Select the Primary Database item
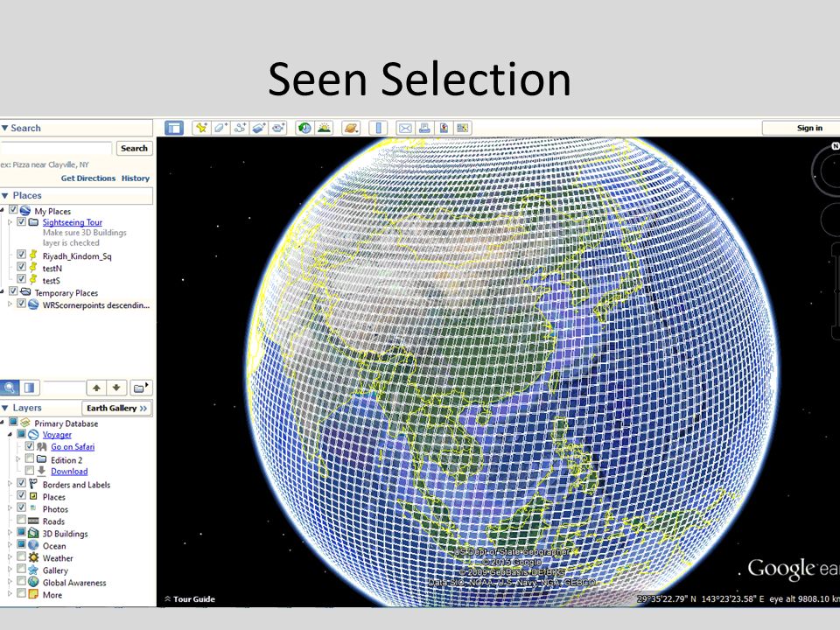Viewport: 840px width, 630px height. click(x=66, y=423)
